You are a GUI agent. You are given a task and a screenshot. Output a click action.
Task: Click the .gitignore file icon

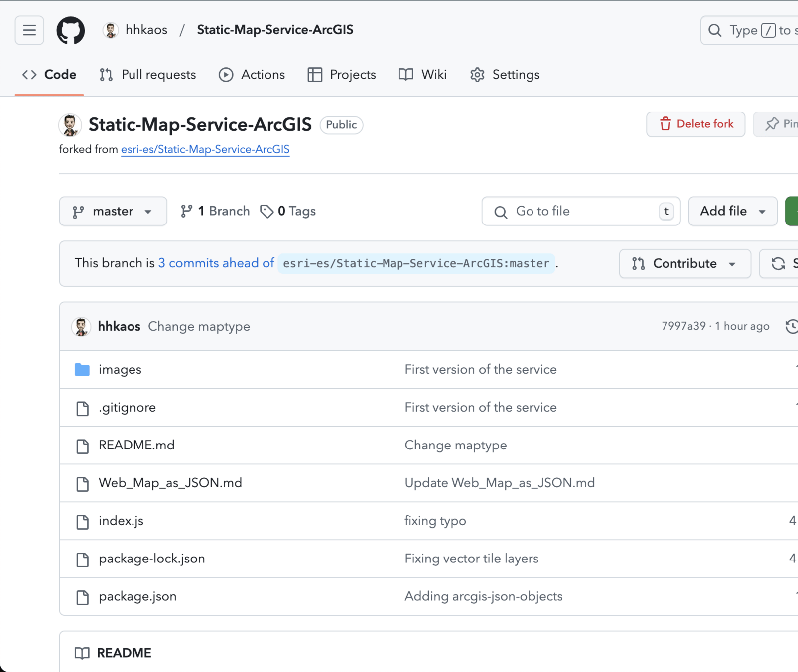[83, 408]
